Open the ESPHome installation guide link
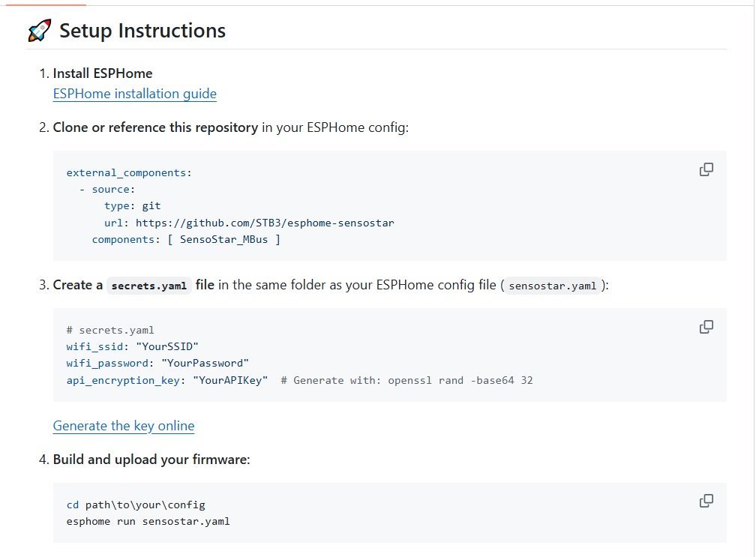This screenshot has height=557, width=756. pos(134,94)
